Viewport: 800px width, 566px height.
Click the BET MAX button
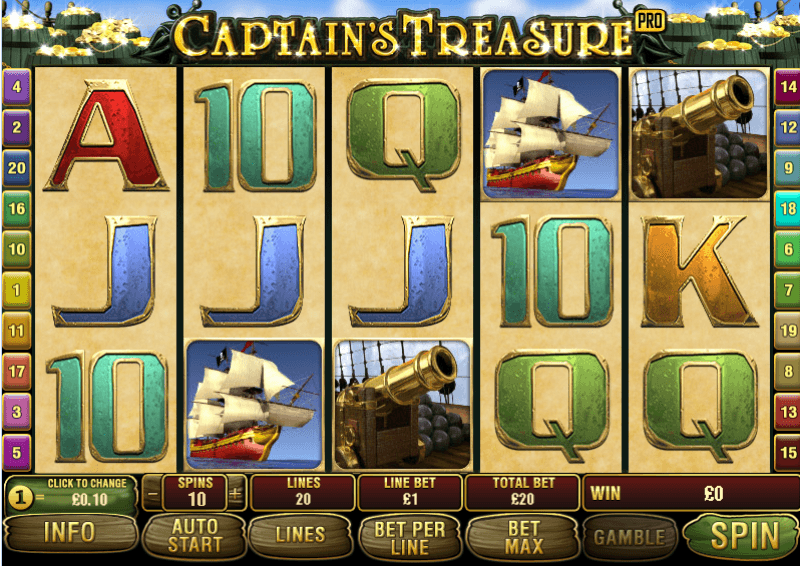point(523,537)
